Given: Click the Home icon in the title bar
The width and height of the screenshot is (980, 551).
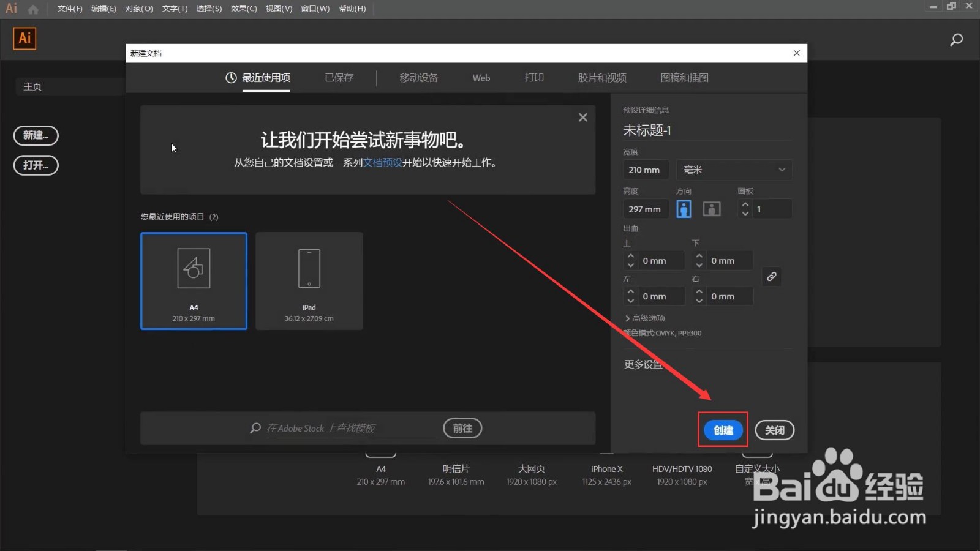Looking at the screenshot, I should coord(32,9).
